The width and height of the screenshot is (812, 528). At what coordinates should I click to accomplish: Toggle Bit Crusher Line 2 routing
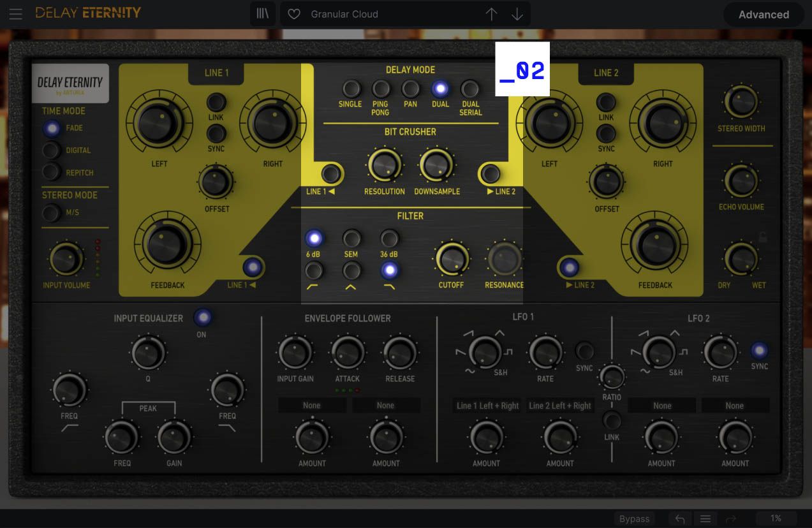(491, 173)
